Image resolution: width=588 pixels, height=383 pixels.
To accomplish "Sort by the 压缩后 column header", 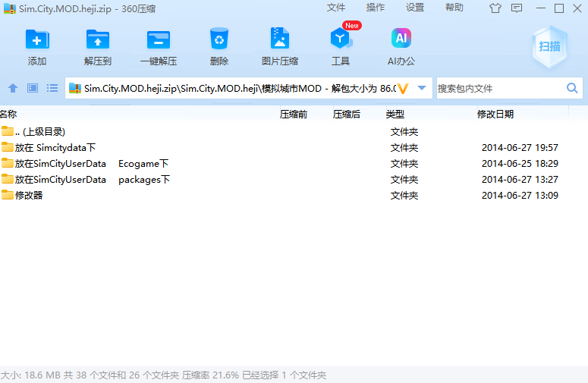I will point(347,114).
